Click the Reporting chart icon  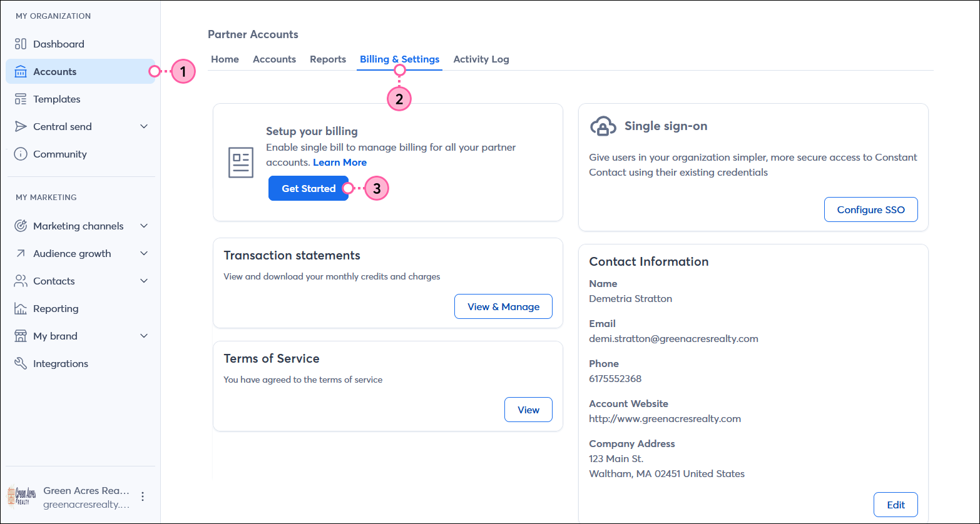tap(21, 308)
